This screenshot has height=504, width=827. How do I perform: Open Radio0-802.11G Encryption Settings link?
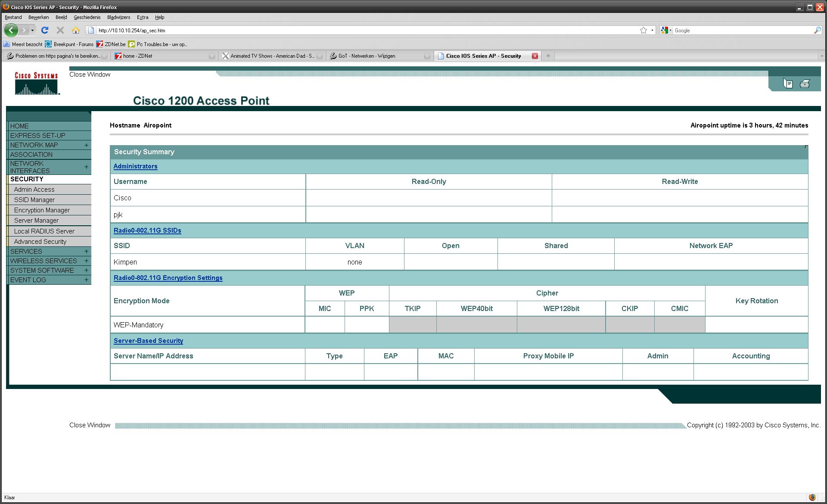168,278
